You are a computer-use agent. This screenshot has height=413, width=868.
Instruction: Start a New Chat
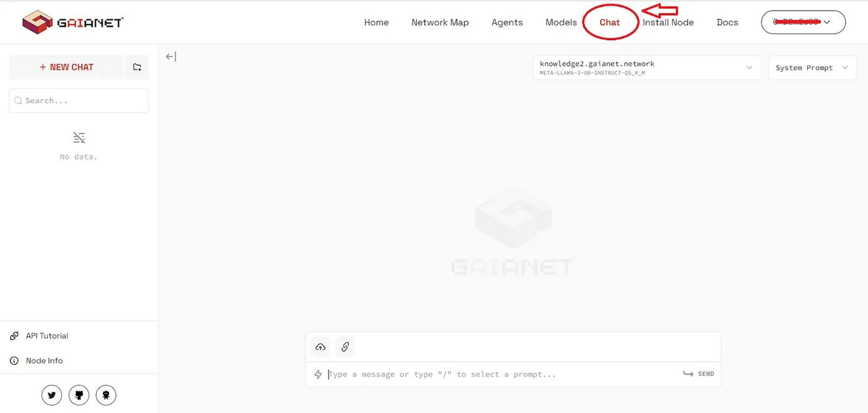(66, 67)
